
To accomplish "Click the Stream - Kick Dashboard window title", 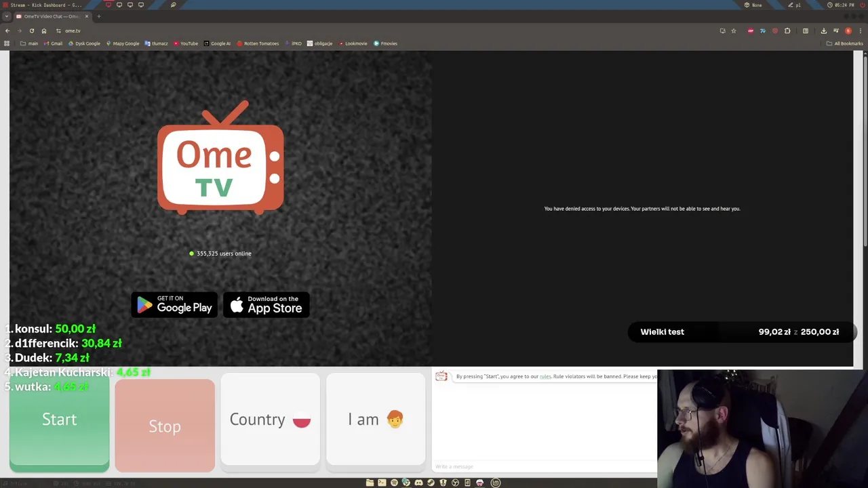I will [x=46, y=5].
